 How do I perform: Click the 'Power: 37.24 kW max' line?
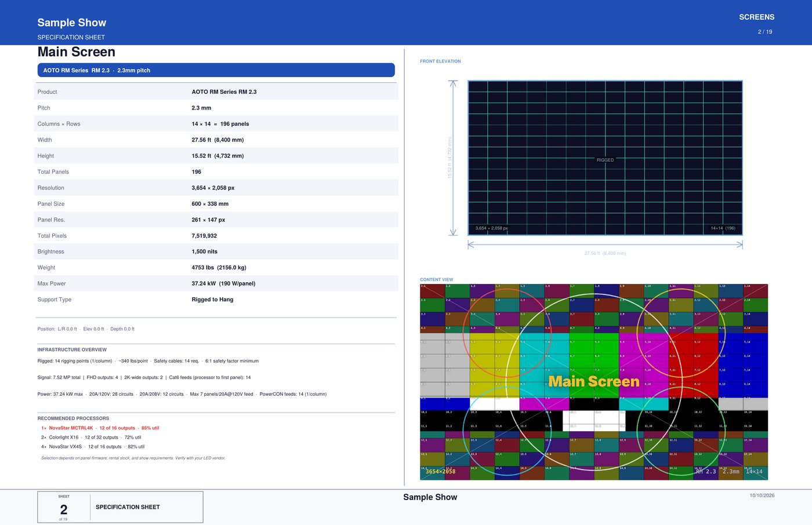(182, 394)
